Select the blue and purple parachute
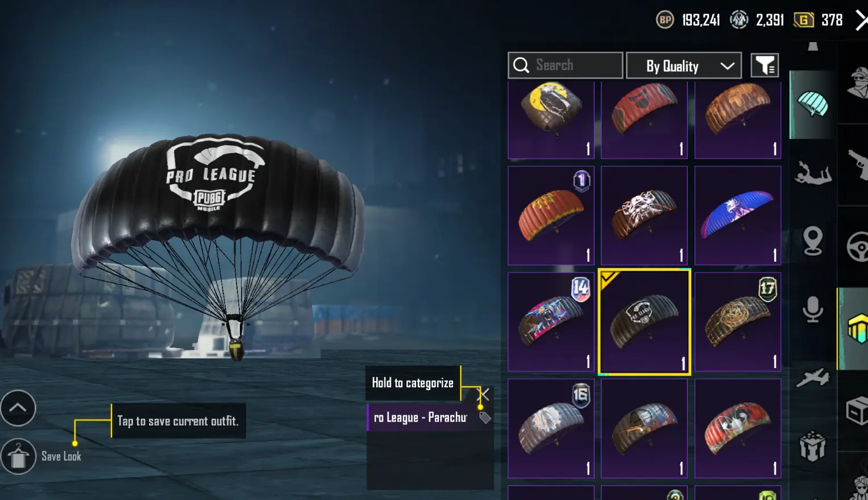 738,216
